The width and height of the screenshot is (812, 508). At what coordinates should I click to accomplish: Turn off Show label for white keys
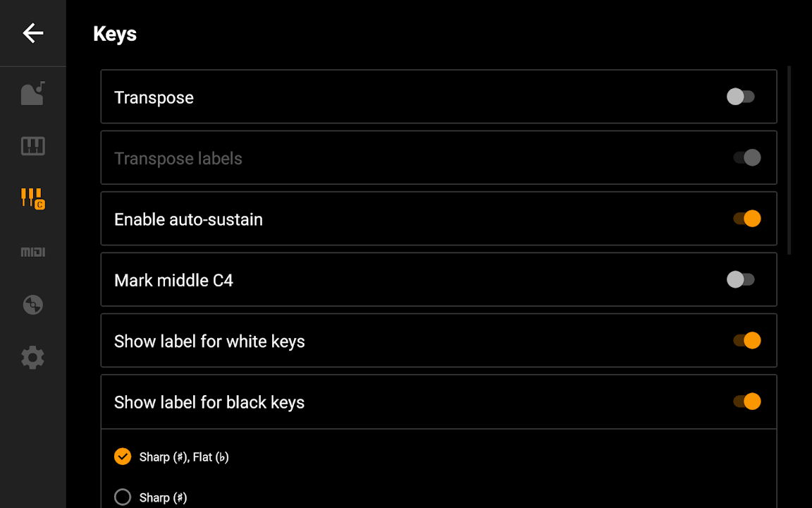pyautogui.click(x=746, y=341)
